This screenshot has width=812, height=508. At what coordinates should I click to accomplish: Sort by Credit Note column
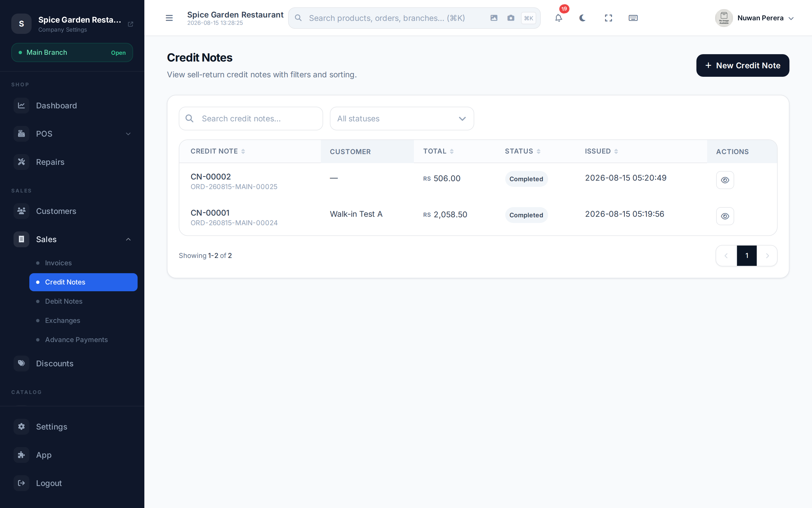coord(218,151)
